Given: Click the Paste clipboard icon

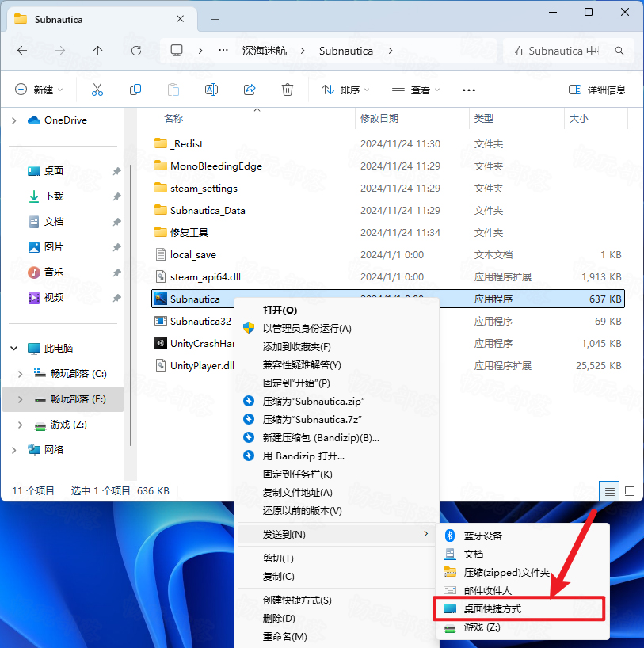Looking at the screenshot, I should click(173, 90).
